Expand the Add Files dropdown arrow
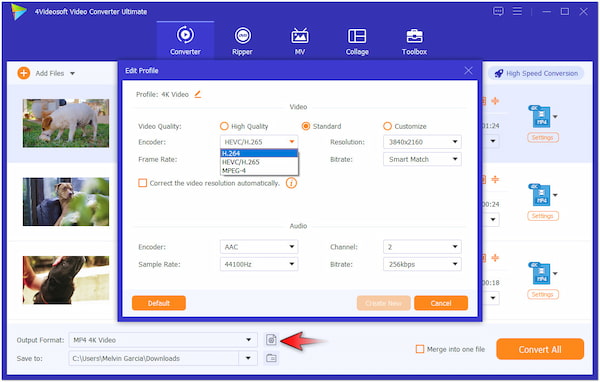Viewport: 600px width, 382px height. click(x=72, y=73)
